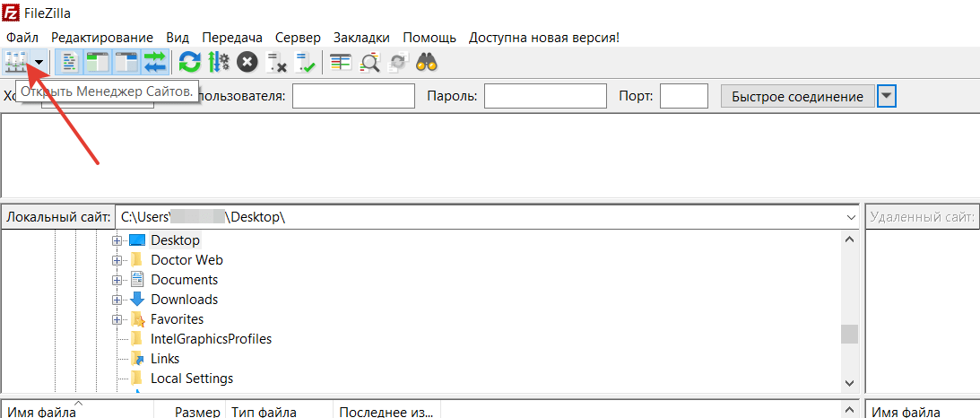The height and width of the screenshot is (418, 980).
Task: Open the Site Manager icon
Action: 15,62
